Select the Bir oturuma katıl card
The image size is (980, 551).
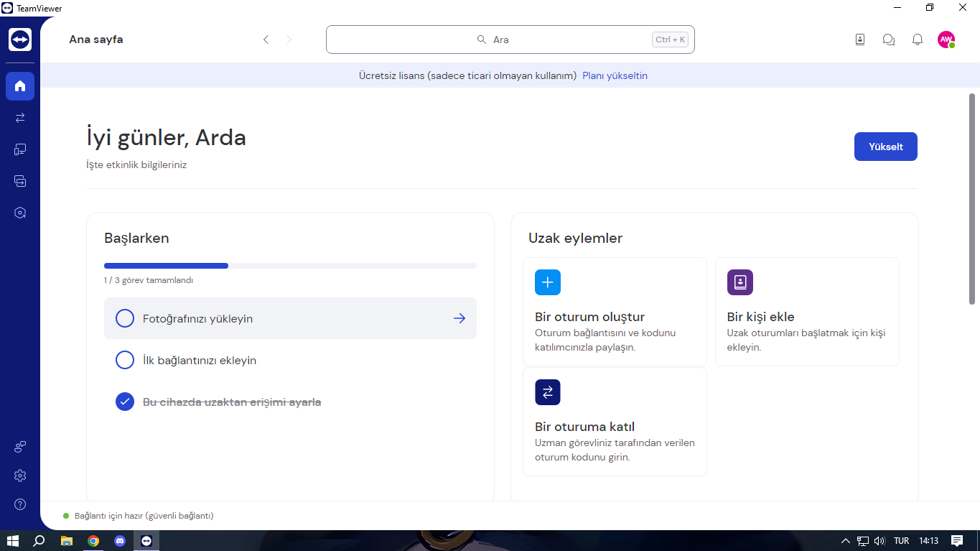point(615,422)
